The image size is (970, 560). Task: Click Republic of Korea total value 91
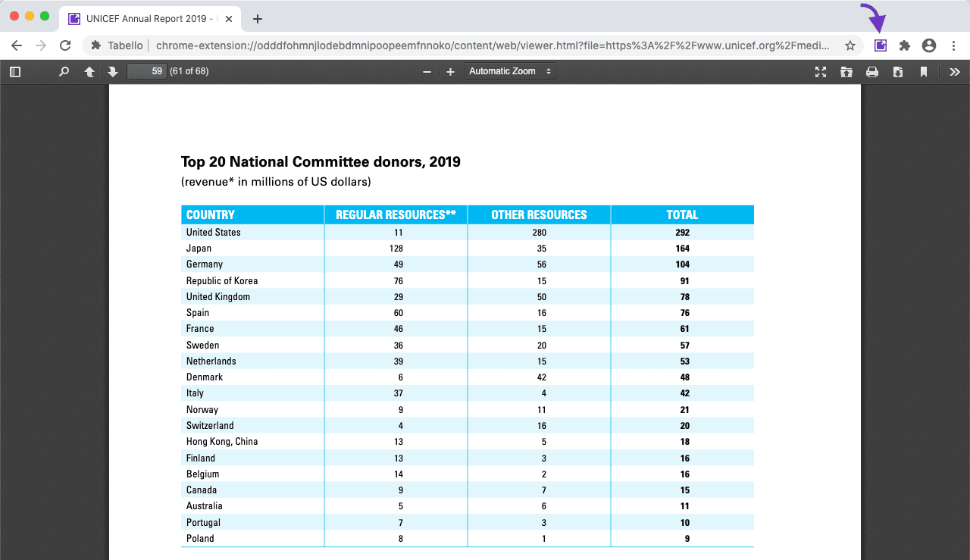685,281
